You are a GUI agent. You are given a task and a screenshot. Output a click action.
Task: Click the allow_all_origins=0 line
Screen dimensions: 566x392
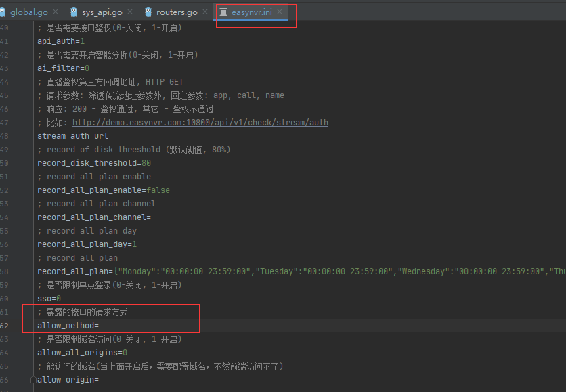tap(83, 353)
